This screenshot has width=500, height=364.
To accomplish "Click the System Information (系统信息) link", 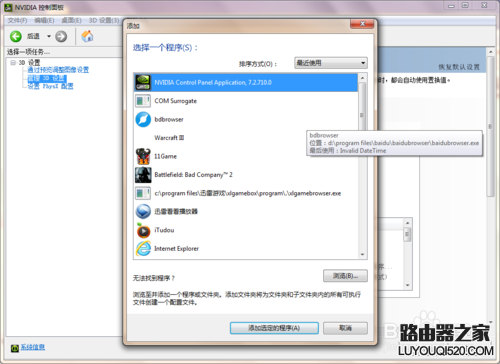I will click(33, 347).
